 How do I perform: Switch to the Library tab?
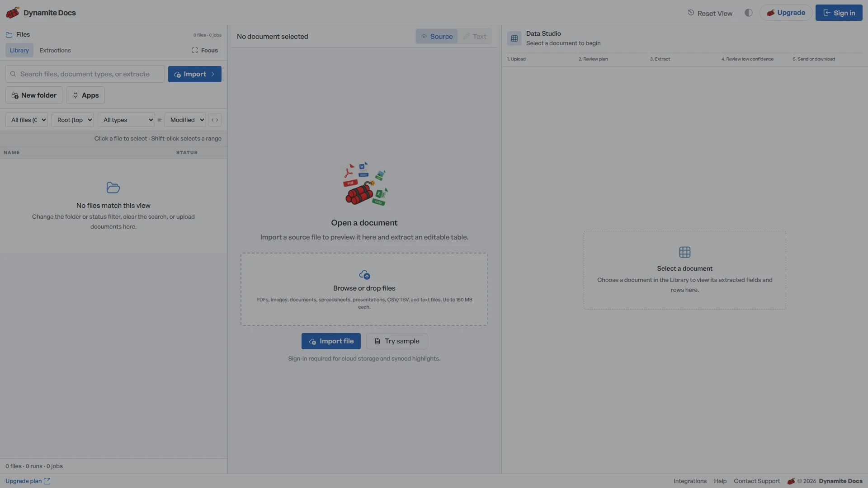[19, 50]
